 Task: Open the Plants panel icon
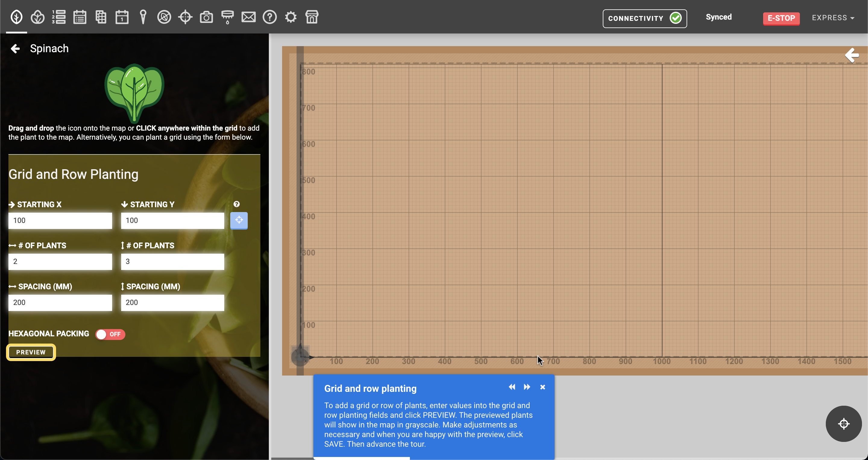[x=17, y=17]
